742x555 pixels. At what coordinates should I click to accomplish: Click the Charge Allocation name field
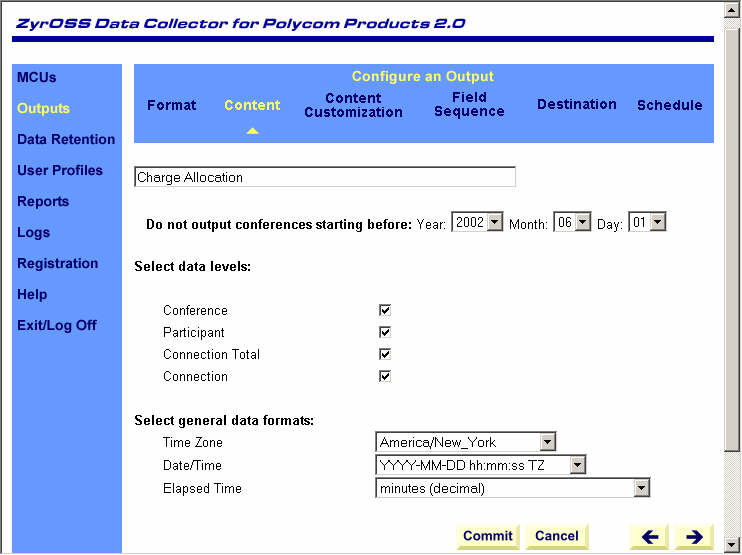point(324,177)
